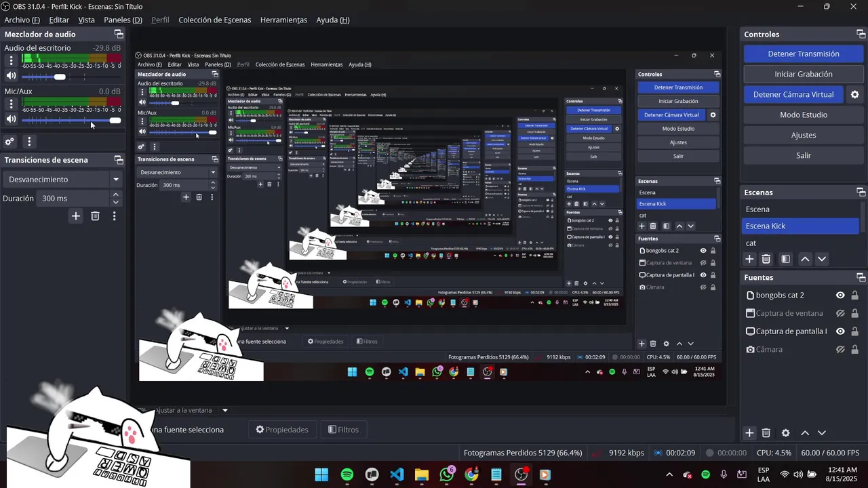Click main Detener Cámara Virtual button
868x488 pixels.
point(793,94)
